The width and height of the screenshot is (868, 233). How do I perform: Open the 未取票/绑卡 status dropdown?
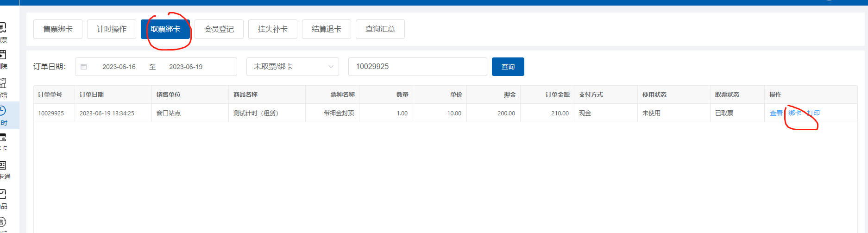[292, 67]
